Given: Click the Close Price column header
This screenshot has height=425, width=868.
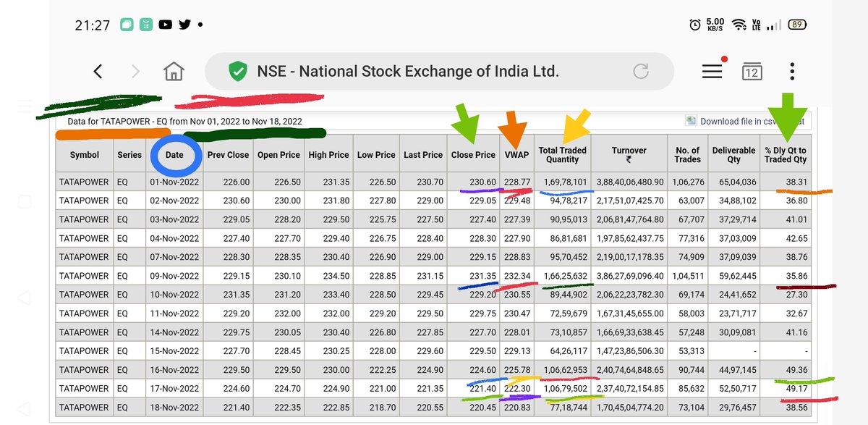Looking at the screenshot, I should click(473, 155).
